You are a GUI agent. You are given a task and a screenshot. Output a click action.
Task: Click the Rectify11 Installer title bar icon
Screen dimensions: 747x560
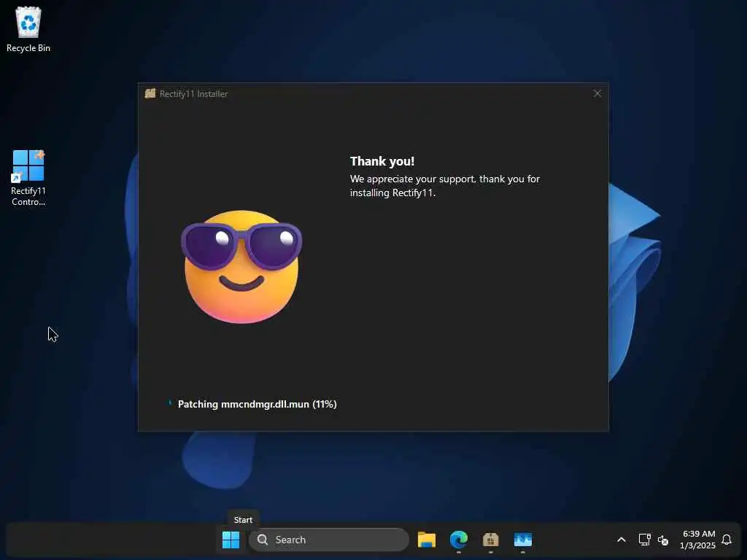(150, 93)
